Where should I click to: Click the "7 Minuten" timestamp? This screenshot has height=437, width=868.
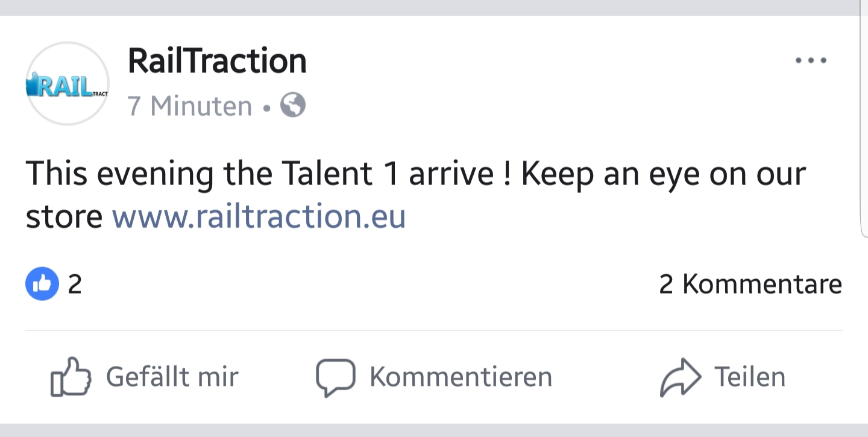coord(190,107)
